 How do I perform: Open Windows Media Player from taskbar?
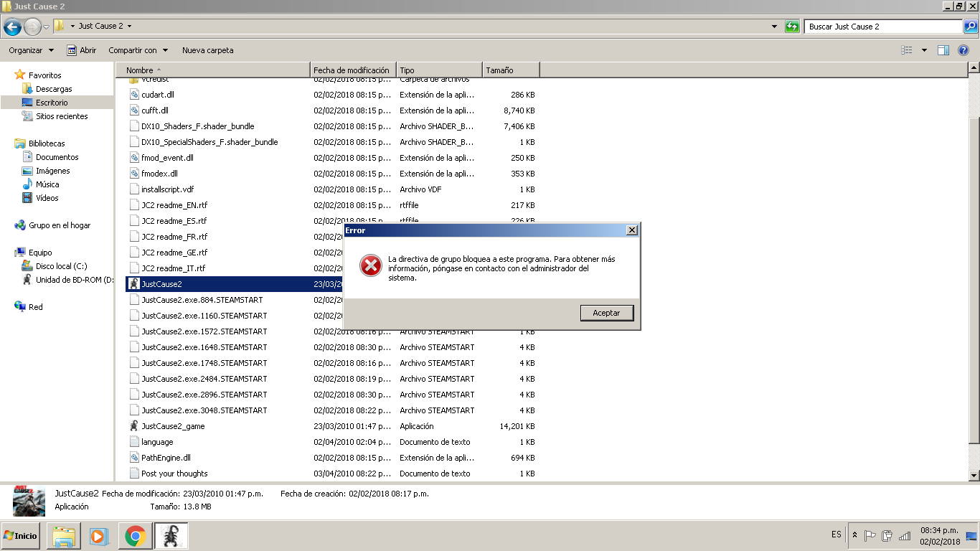pos(99,536)
